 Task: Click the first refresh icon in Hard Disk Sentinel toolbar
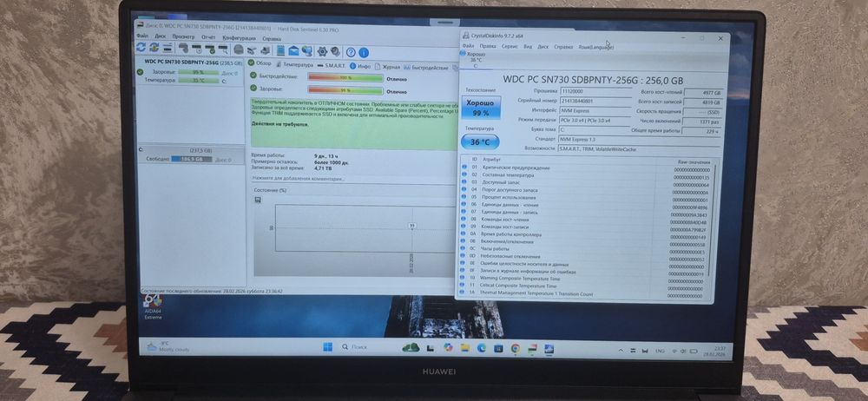pyautogui.click(x=141, y=48)
